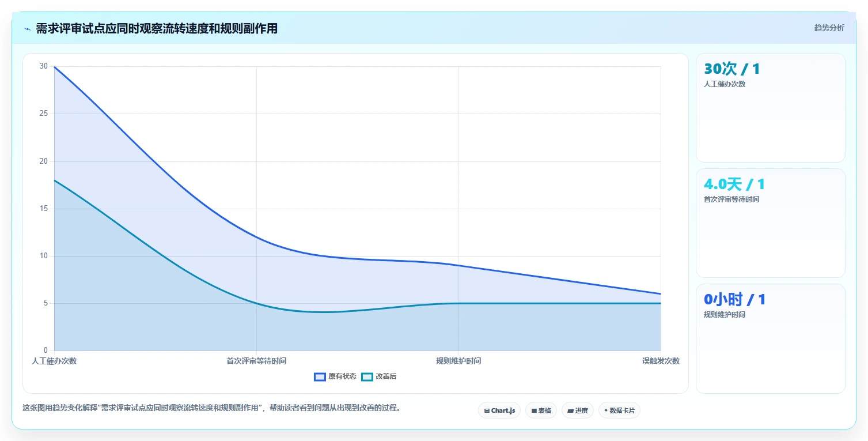The image size is (868, 441).
Task: Click the 首次评审等待时间 x-axis label
Action: click(256, 361)
